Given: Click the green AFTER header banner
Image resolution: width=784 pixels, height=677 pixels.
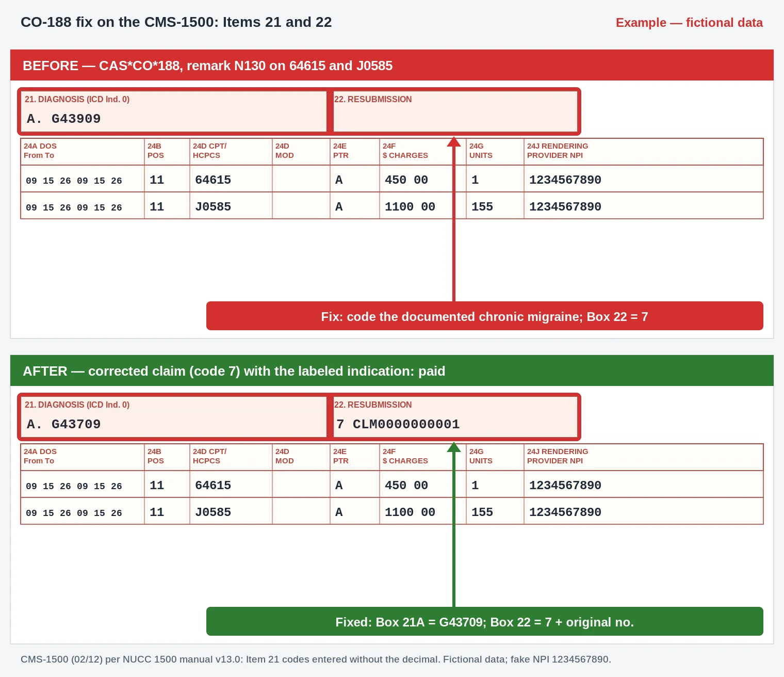Looking at the screenshot, I should [x=392, y=370].
